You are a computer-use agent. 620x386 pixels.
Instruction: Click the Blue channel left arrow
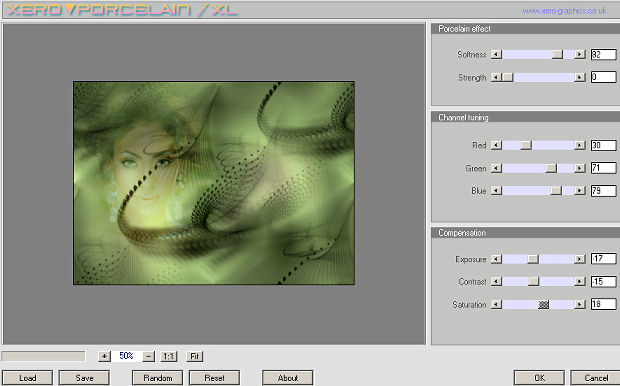(496, 191)
